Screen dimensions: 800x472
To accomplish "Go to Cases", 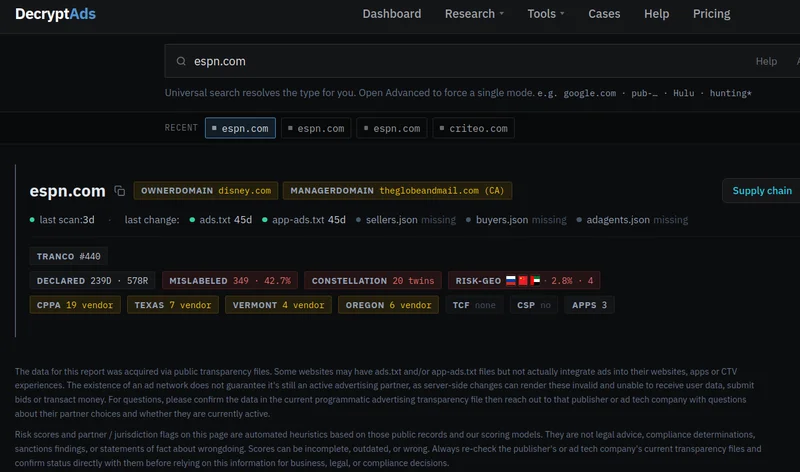I will coord(604,14).
